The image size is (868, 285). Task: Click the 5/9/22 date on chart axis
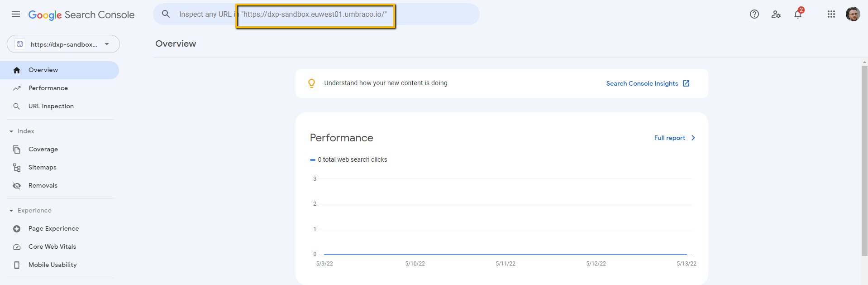pyautogui.click(x=324, y=263)
